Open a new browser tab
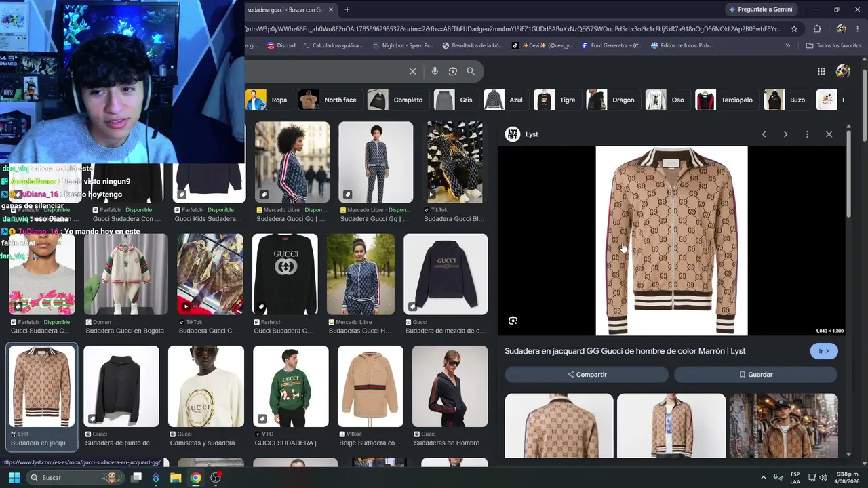The height and width of the screenshot is (488, 868). coord(347,9)
